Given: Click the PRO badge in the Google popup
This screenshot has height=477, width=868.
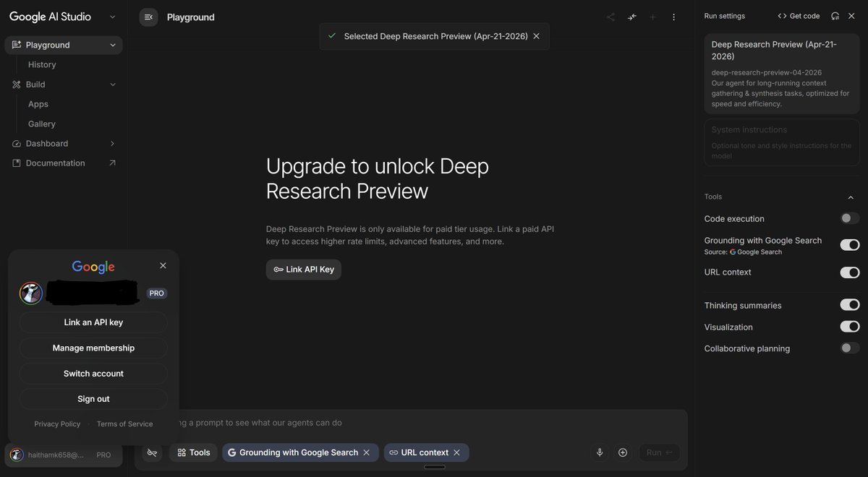Looking at the screenshot, I should [157, 293].
